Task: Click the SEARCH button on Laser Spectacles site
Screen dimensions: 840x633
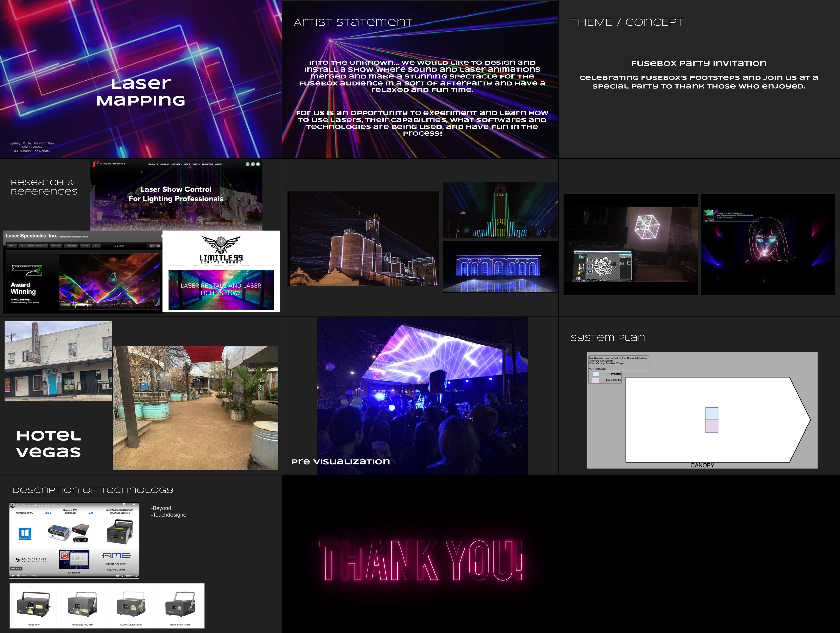Action: coord(155,246)
